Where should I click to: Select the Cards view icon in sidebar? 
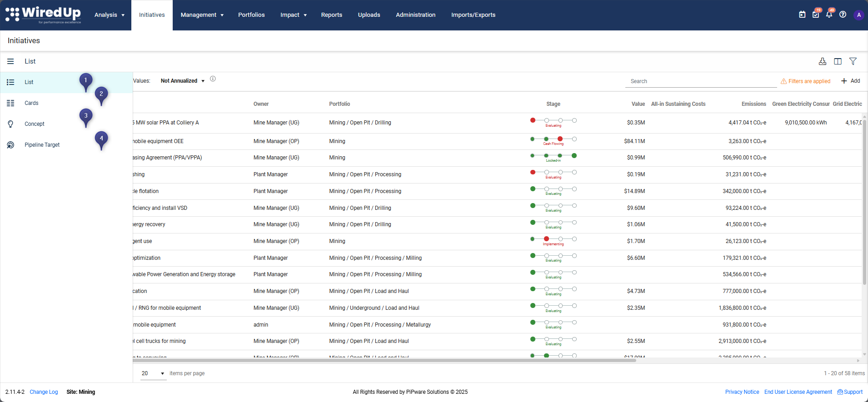tap(10, 103)
